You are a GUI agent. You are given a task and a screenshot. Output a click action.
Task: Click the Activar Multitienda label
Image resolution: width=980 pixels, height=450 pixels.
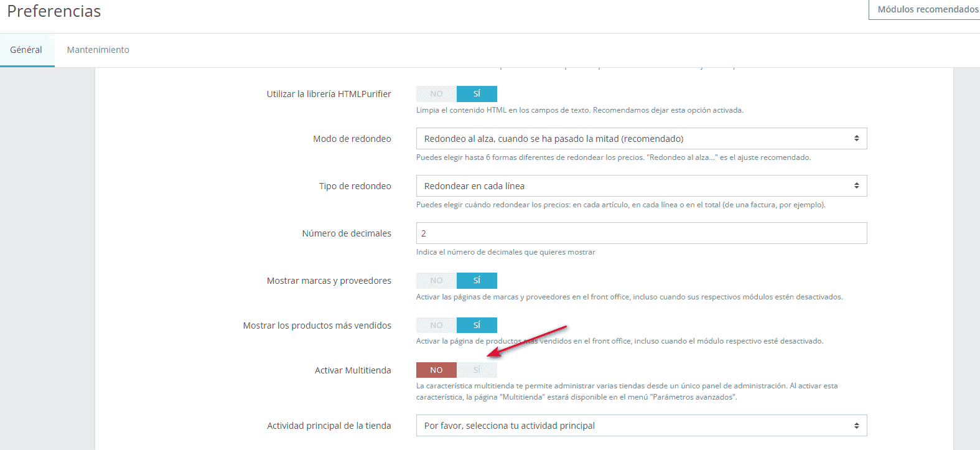click(353, 370)
